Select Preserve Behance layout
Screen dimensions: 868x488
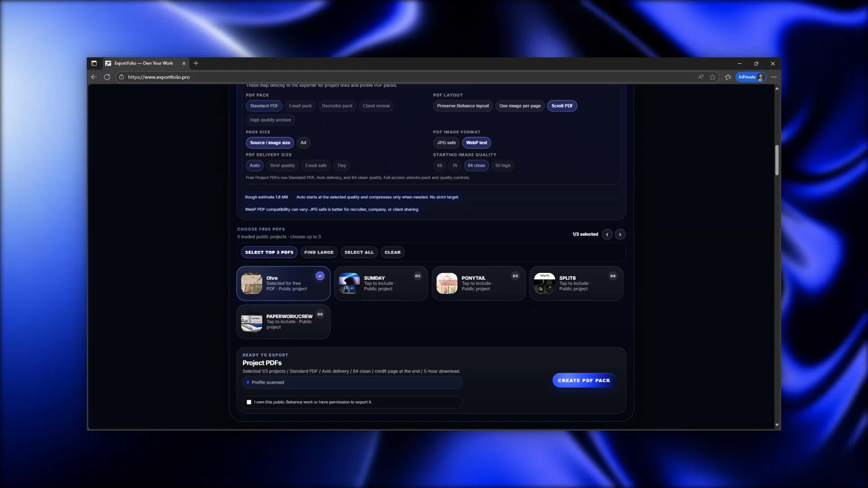[x=463, y=106]
